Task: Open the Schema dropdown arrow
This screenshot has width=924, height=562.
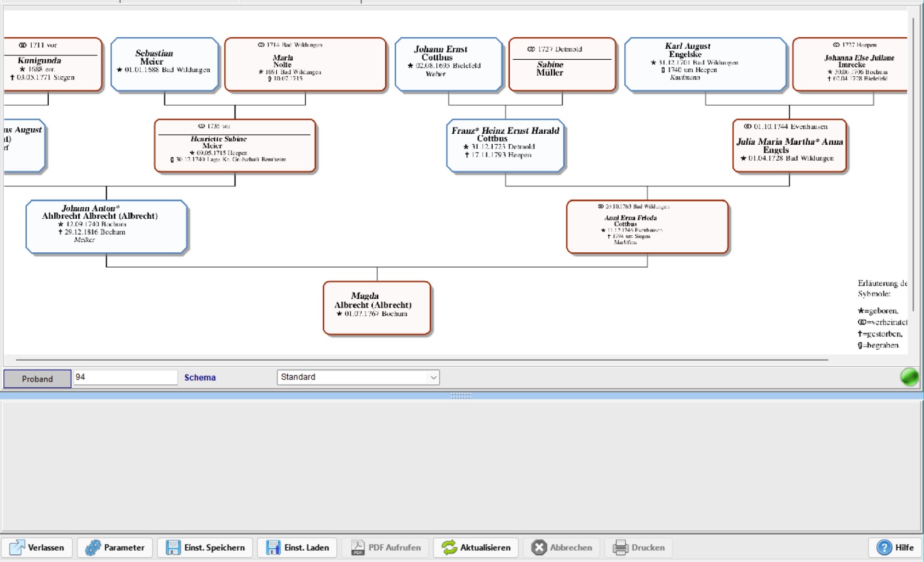Action: coord(433,377)
